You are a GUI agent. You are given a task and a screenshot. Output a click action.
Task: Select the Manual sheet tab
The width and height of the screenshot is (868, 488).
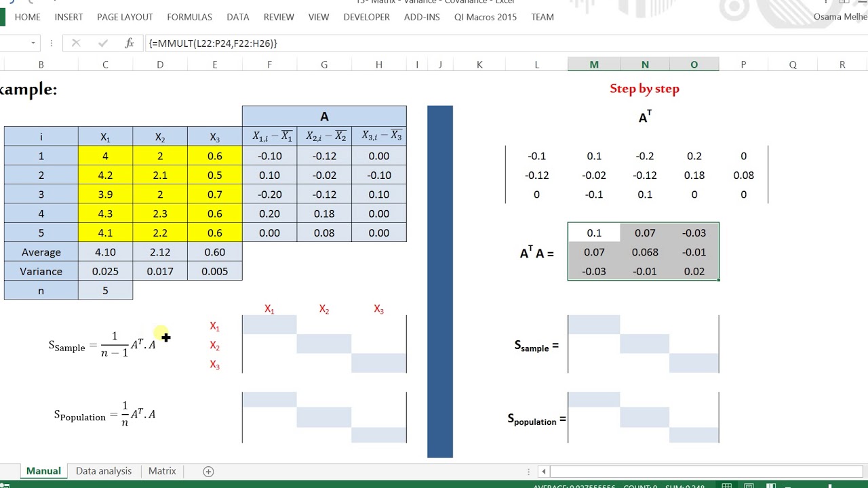pos(43,471)
